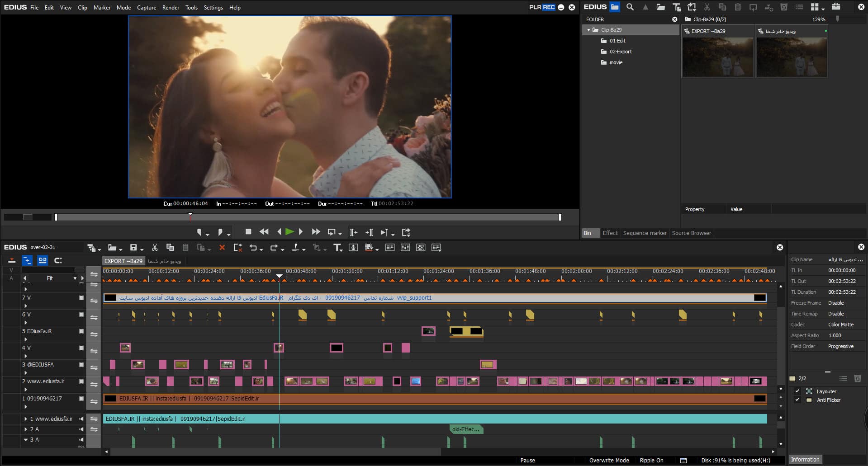Toggle group/link mode button
Image resolution: width=868 pixels, height=466 pixels.
click(x=43, y=260)
